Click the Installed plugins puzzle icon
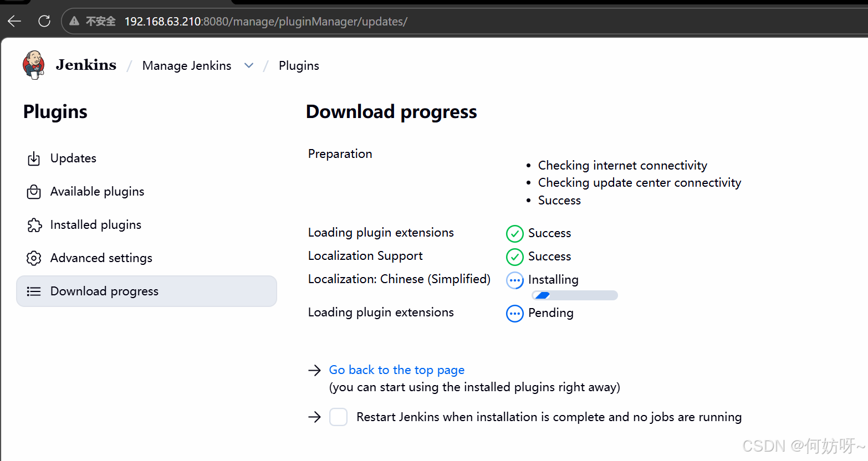Viewport: 868px width, 461px height. 34,225
